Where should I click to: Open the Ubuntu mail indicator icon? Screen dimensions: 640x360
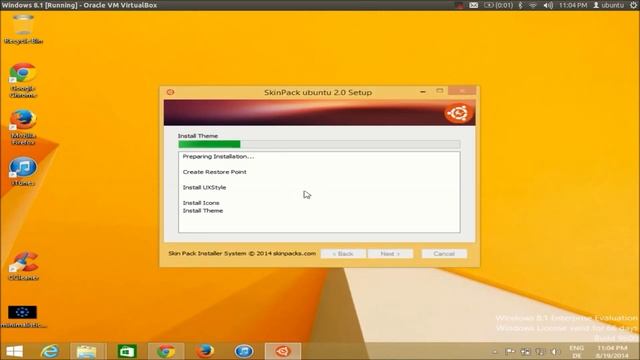point(473,5)
